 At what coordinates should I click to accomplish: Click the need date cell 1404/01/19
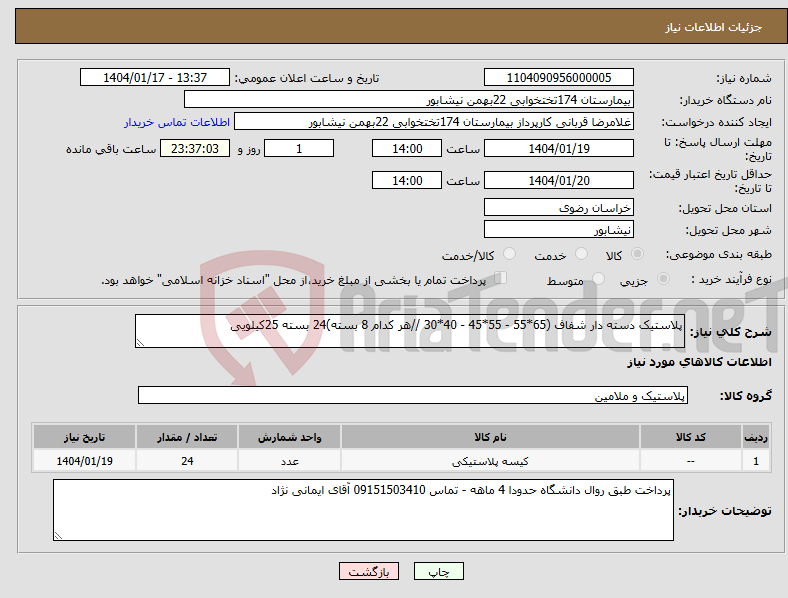[84, 461]
